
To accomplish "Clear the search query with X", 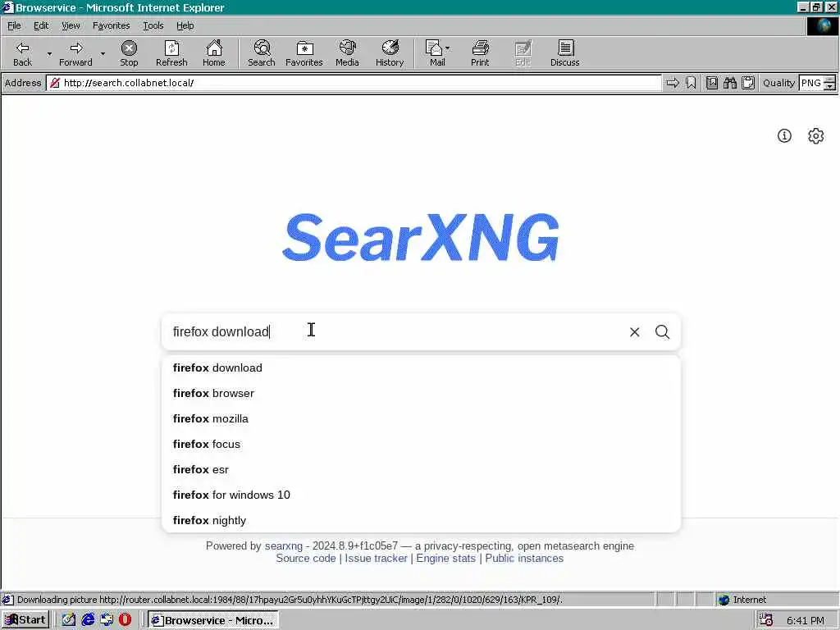I will [634, 332].
